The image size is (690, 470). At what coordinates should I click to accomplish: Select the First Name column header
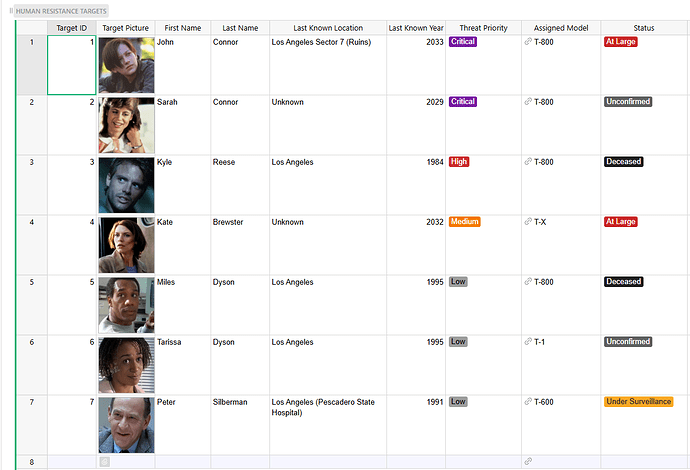tap(183, 28)
